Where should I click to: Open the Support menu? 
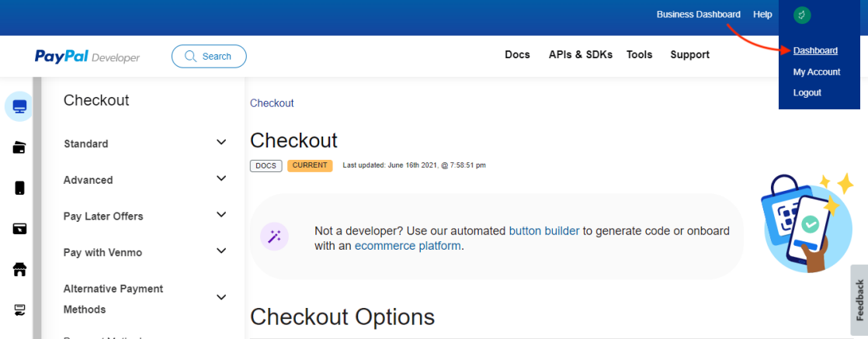pos(689,55)
